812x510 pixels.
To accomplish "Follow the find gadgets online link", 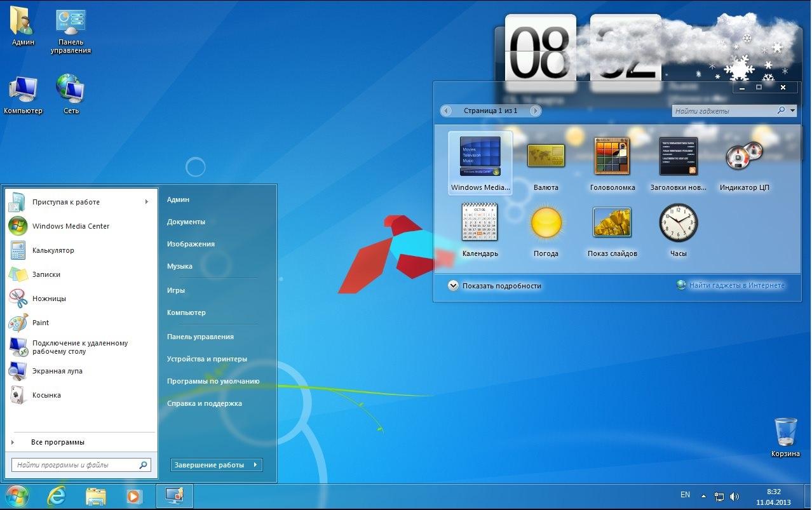I will tap(736, 286).
